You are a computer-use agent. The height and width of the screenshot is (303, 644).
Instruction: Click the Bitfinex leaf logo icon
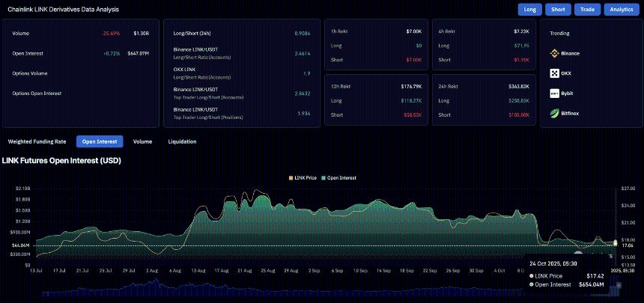pos(555,114)
